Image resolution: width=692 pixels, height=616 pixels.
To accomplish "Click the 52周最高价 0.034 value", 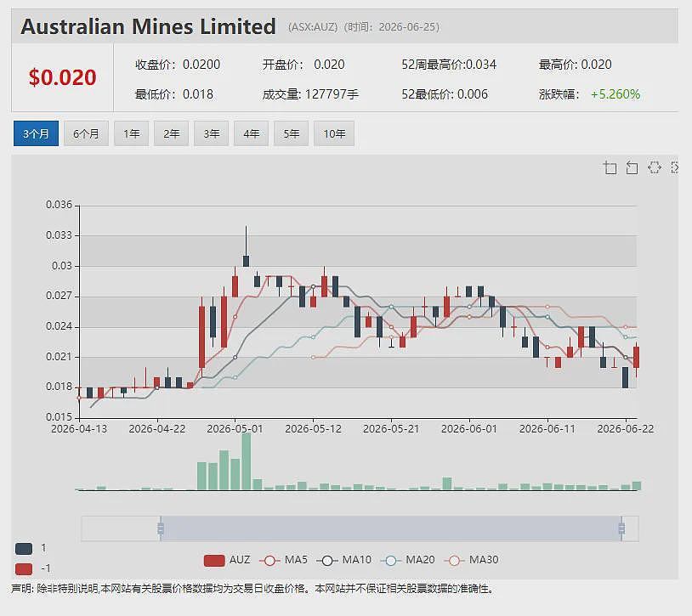I will [481, 65].
